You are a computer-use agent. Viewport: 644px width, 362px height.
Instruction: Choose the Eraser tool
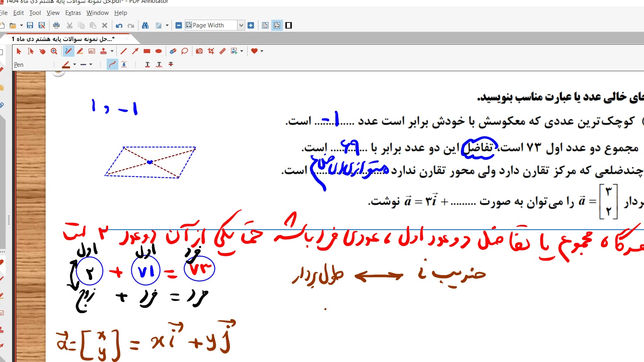click(x=173, y=51)
